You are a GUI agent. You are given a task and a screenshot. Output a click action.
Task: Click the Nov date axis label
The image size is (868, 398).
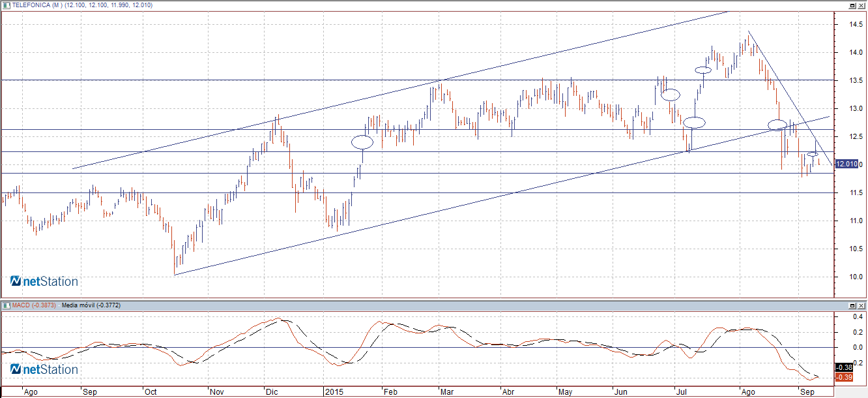(x=216, y=393)
